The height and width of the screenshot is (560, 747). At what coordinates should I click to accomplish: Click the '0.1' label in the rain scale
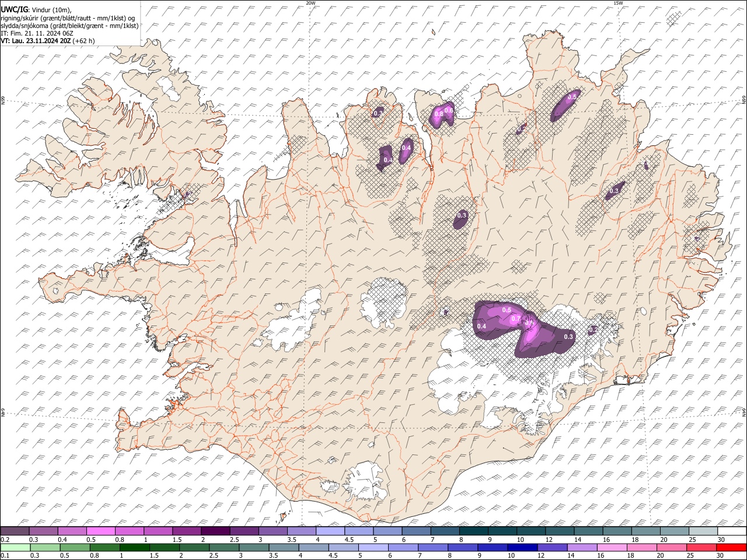tap(5, 555)
